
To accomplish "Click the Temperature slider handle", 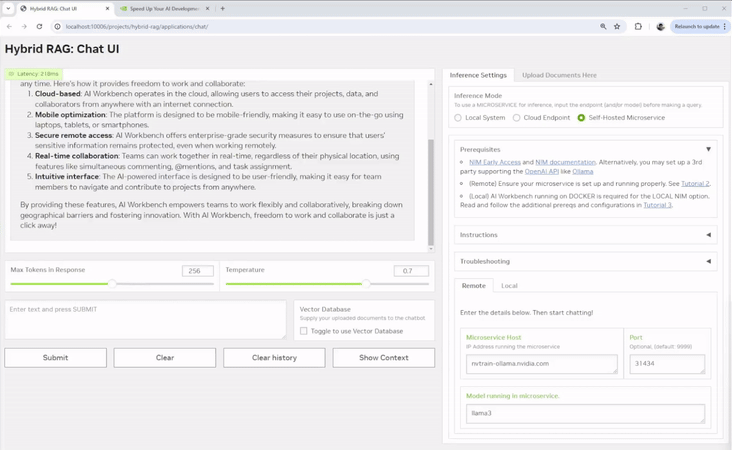I will click(x=366, y=283).
